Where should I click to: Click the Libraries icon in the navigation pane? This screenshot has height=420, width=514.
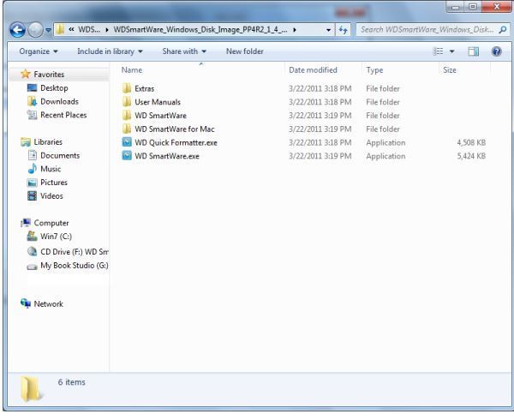(x=25, y=142)
